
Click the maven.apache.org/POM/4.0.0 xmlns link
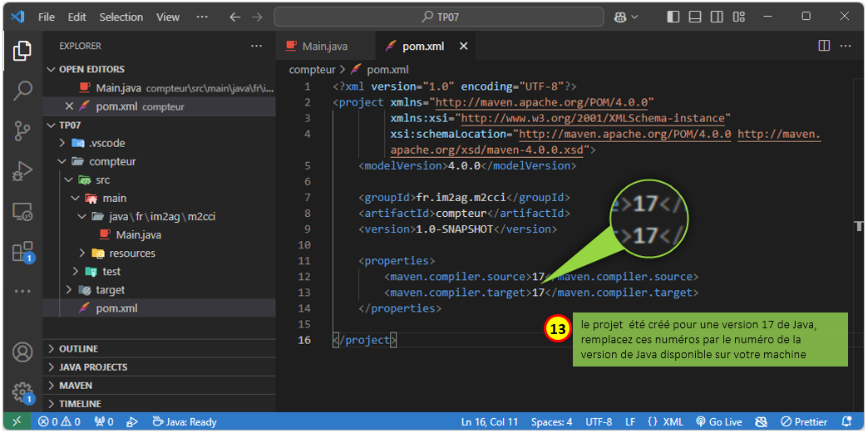545,102
